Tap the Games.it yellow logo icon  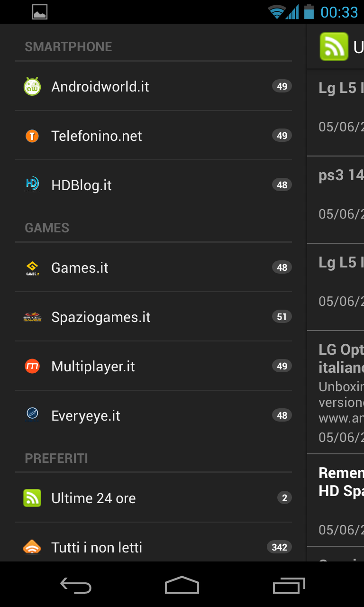pyautogui.click(x=32, y=268)
